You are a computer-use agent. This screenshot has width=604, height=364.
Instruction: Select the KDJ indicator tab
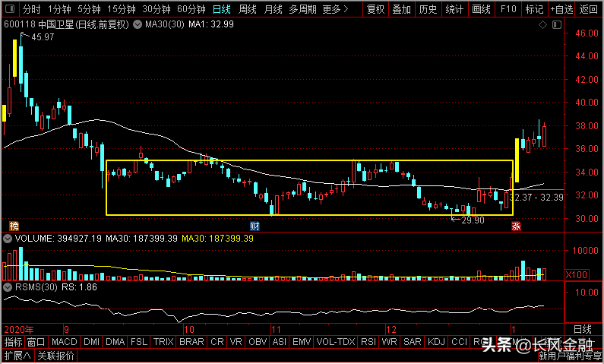click(x=436, y=342)
